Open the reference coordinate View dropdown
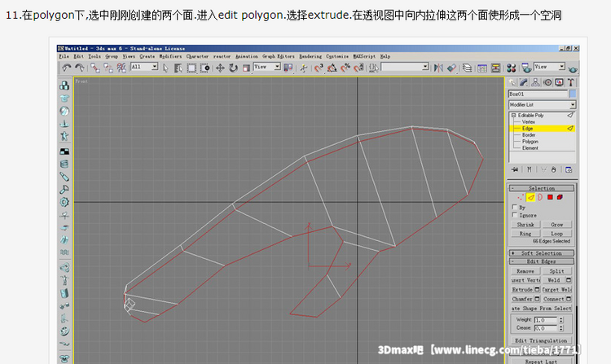 coord(267,67)
